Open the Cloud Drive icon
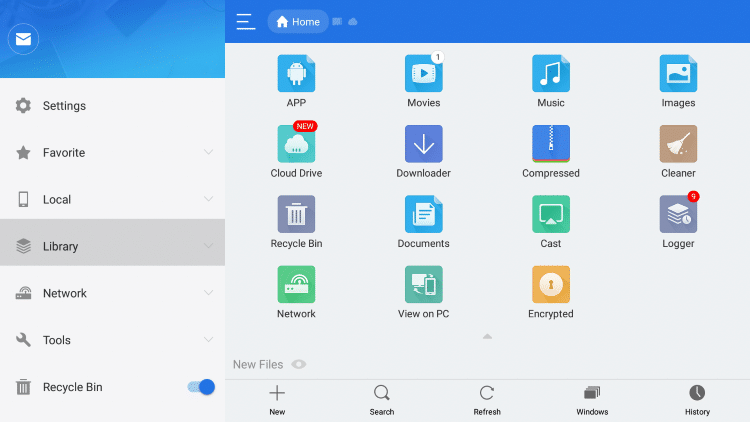Image resolution: width=750 pixels, height=422 pixels. (296, 144)
